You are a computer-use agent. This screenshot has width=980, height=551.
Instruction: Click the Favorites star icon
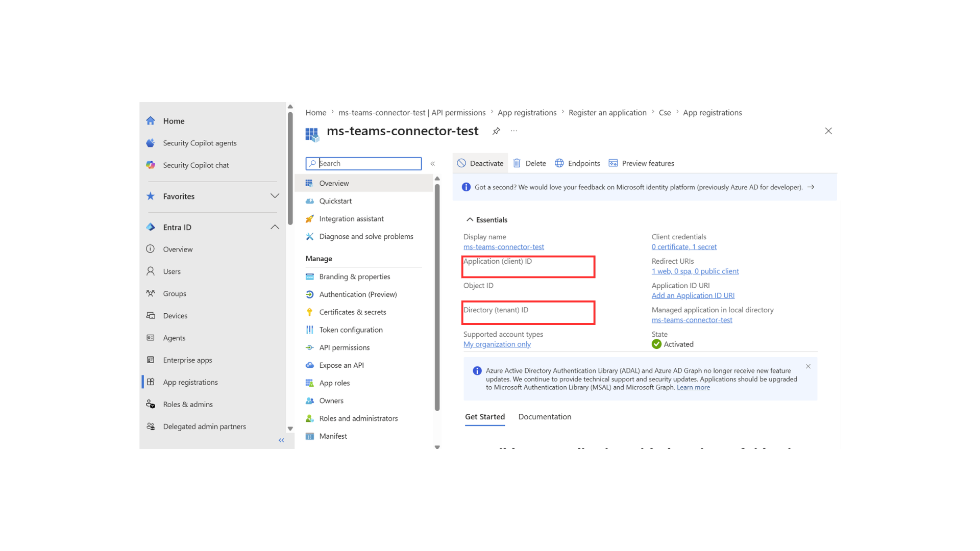[x=151, y=196]
